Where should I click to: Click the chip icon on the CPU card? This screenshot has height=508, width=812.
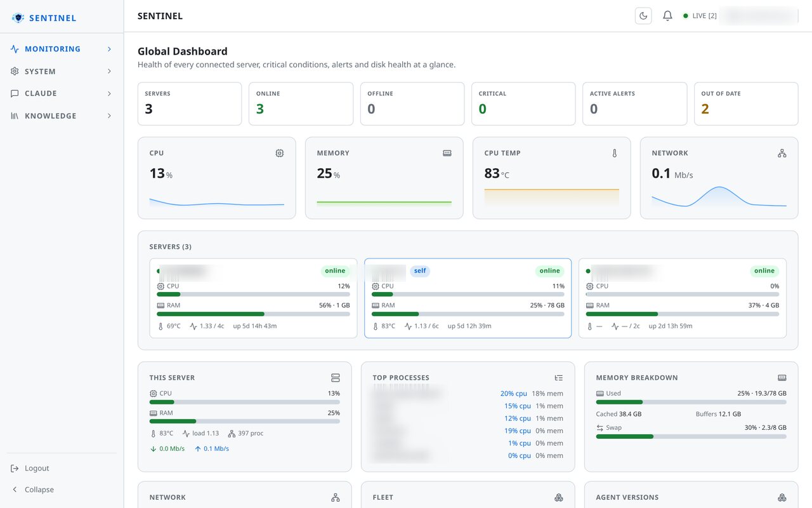(280, 153)
